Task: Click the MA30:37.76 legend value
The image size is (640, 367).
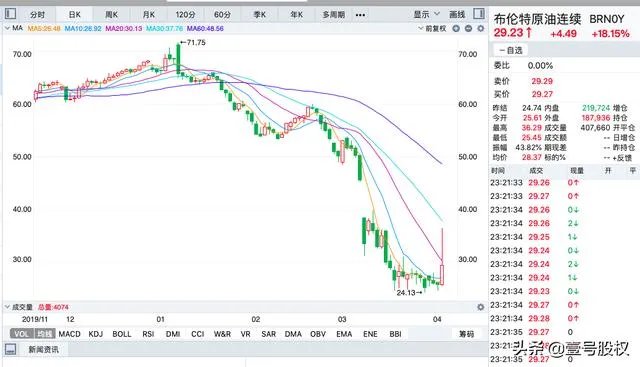Action: 164,29
